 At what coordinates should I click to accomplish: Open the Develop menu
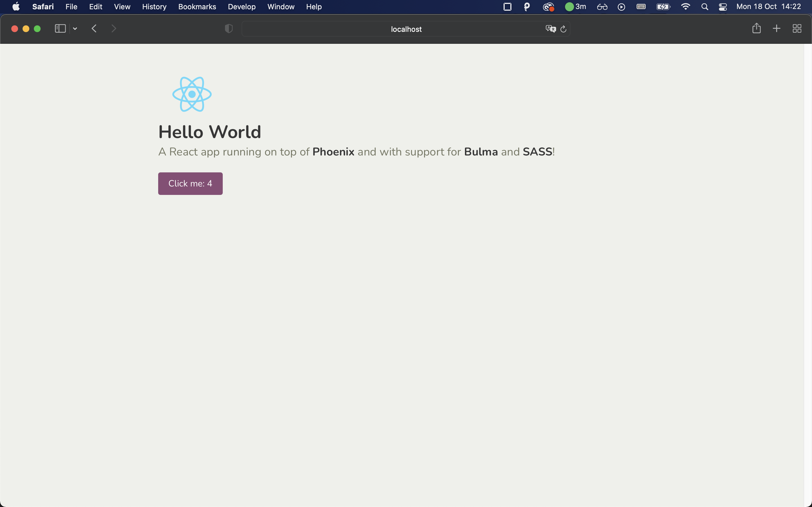241,6
